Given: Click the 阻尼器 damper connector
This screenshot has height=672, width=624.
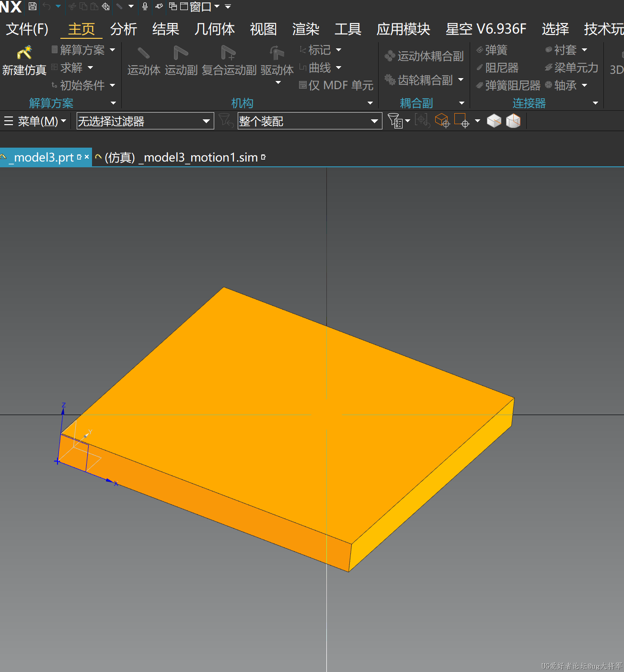Looking at the screenshot, I should click(497, 68).
